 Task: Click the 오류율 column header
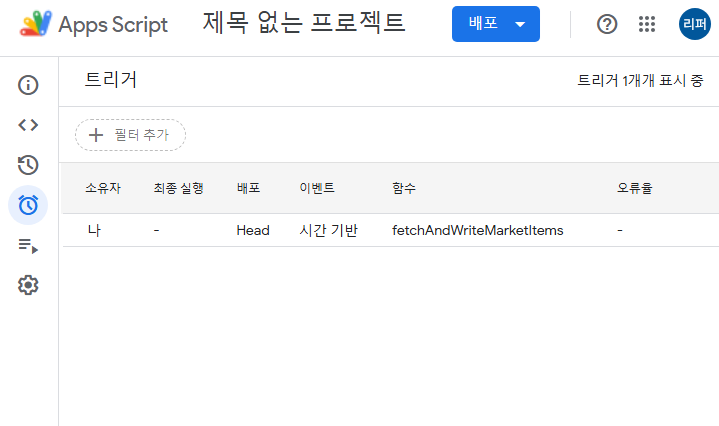point(634,188)
